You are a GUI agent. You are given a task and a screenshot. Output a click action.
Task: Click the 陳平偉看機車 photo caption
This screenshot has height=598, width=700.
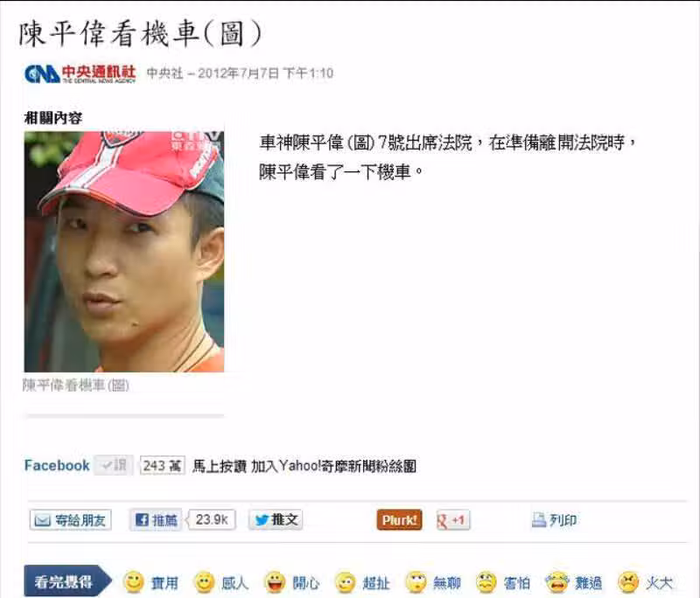point(76,385)
